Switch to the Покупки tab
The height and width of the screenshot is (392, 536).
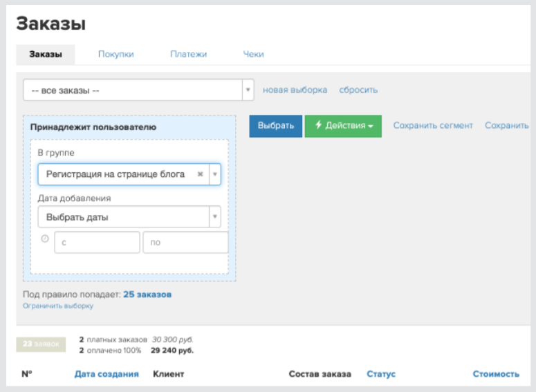116,54
